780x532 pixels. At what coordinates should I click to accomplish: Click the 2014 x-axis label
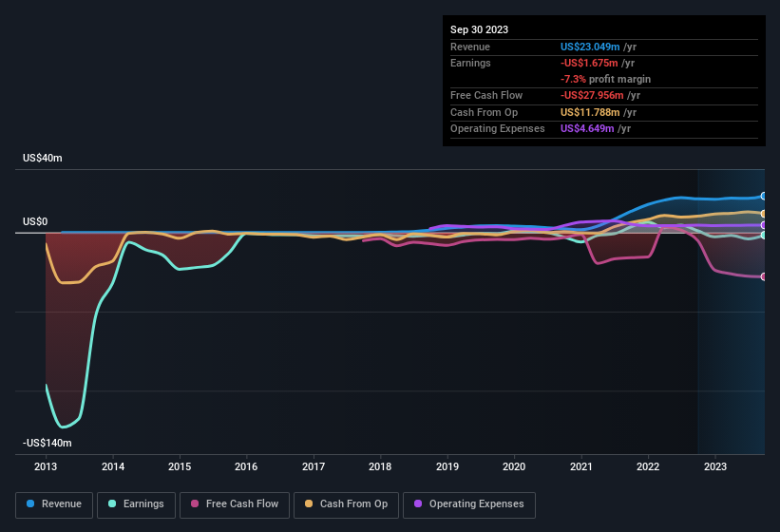coord(113,466)
